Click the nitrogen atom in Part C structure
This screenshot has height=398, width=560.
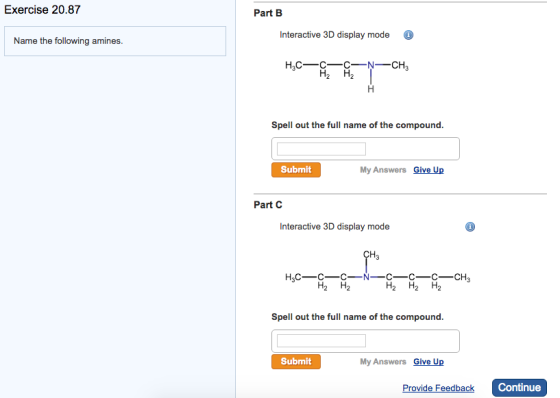tap(366, 277)
